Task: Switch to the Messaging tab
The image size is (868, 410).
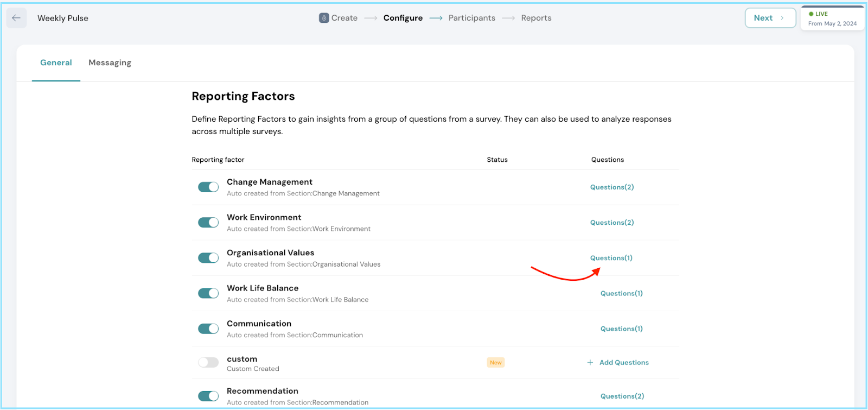Action: (110, 63)
